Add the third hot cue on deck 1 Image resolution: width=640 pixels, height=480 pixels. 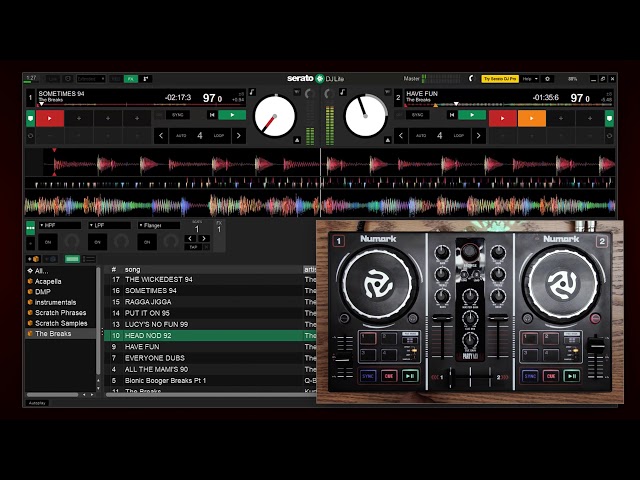pos(108,118)
